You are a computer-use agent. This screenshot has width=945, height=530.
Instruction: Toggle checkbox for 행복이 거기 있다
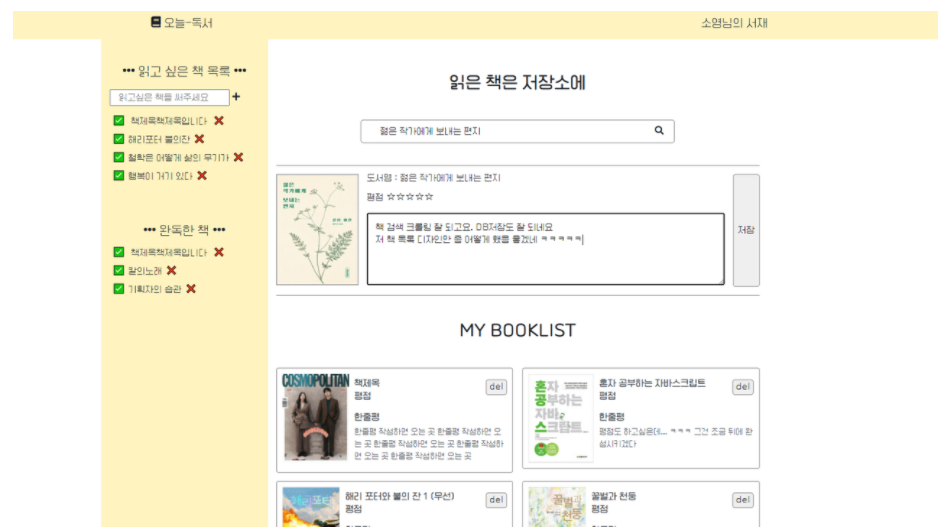coord(119,175)
